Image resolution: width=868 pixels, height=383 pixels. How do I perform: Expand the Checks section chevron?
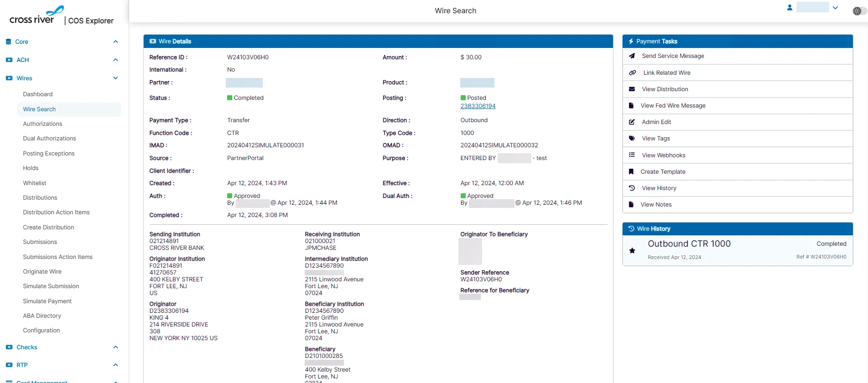(115, 347)
